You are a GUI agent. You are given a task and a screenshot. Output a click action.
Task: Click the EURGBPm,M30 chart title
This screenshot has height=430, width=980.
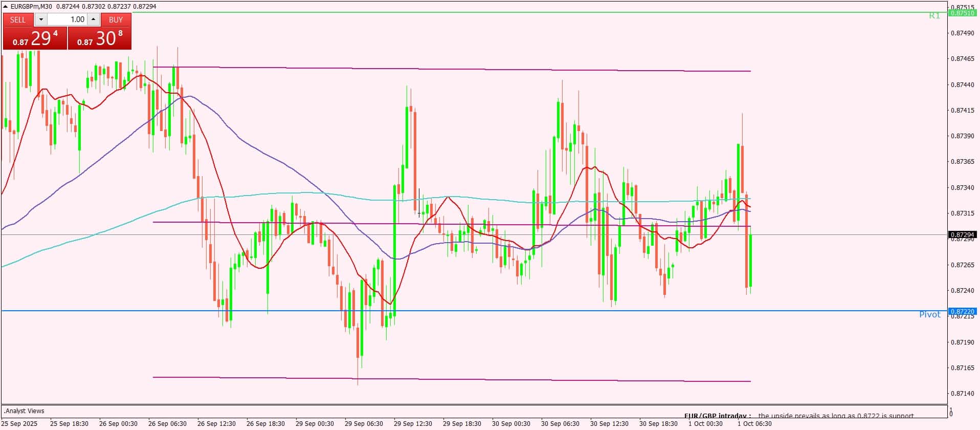(x=31, y=6)
